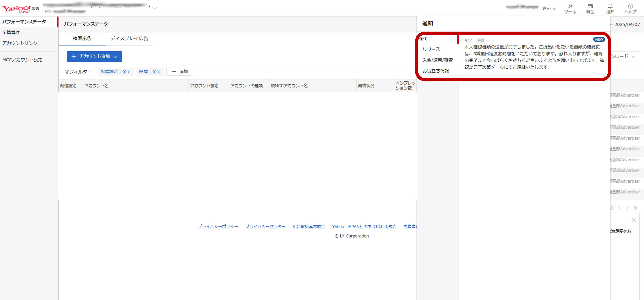Click the 配信設定：全て filter chip
Viewport: 644px width, 300px height.
tap(115, 72)
